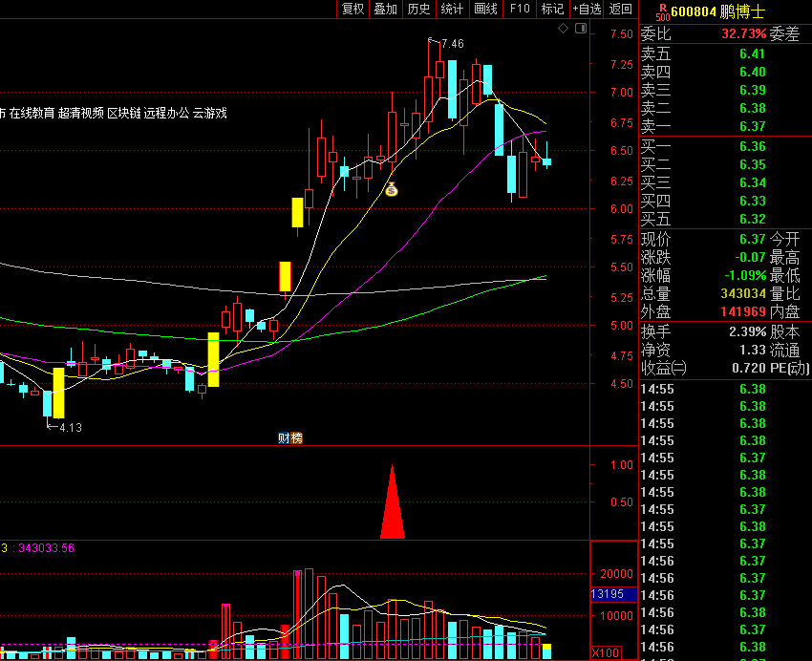This screenshot has width=812, height=661.
Task: Click the 涨幅 -1.09% row
Action: (x=703, y=275)
